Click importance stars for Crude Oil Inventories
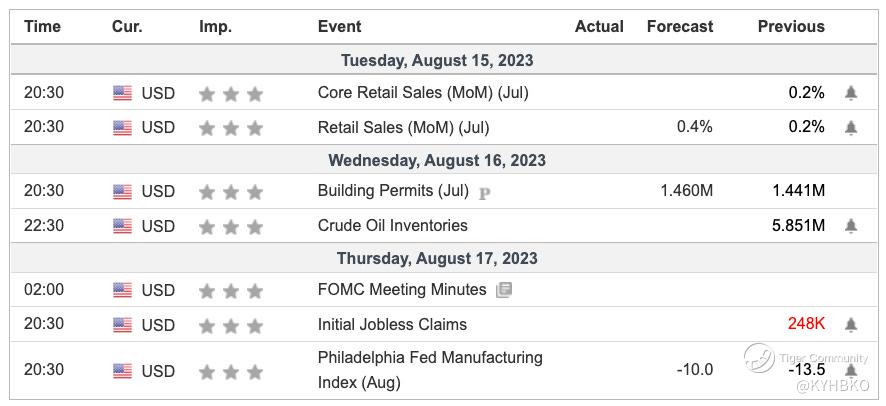Viewport: 886px width, 406px height. (231, 226)
